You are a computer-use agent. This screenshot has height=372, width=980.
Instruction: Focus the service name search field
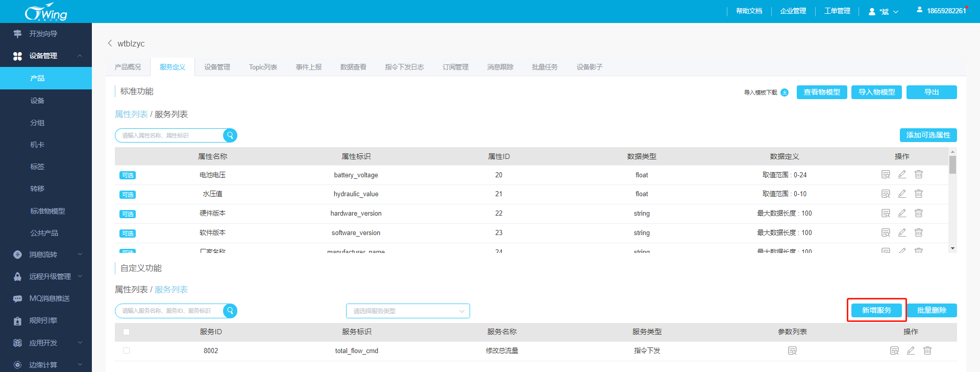(x=169, y=311)
